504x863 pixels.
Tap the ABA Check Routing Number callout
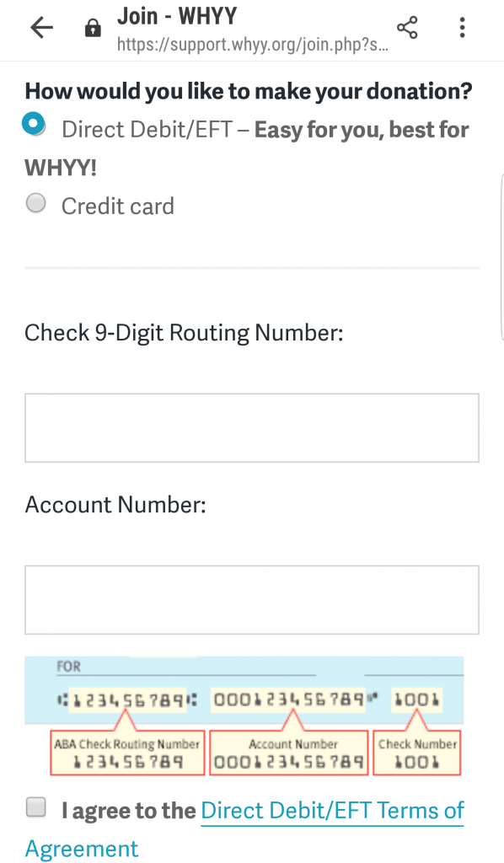point(127,753)
